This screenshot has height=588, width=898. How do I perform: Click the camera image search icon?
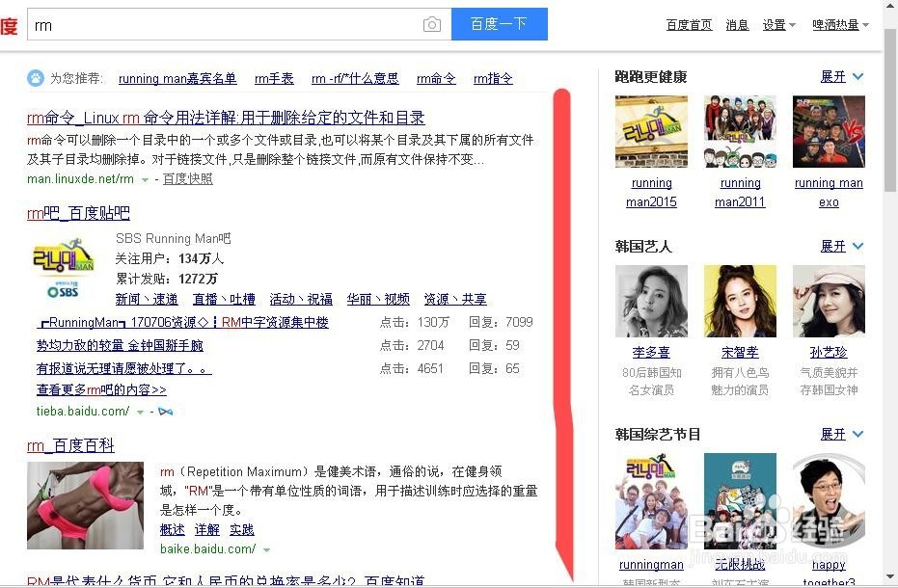432,25
